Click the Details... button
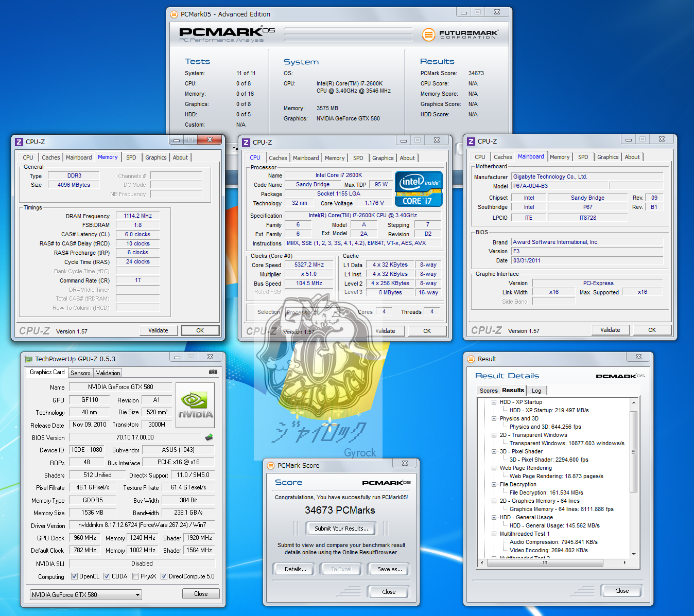This screenshot has height=616, width=694. (296, 569)
